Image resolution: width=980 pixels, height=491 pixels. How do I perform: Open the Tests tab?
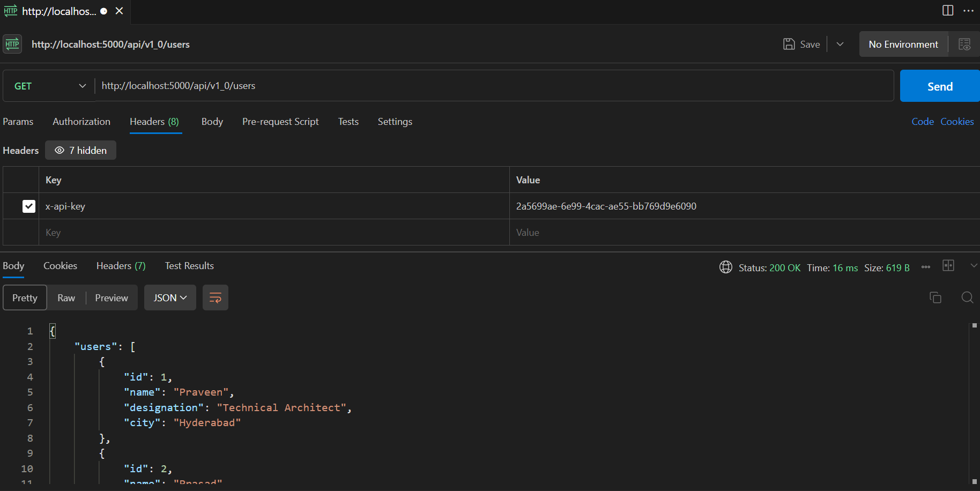coord(348,122)
